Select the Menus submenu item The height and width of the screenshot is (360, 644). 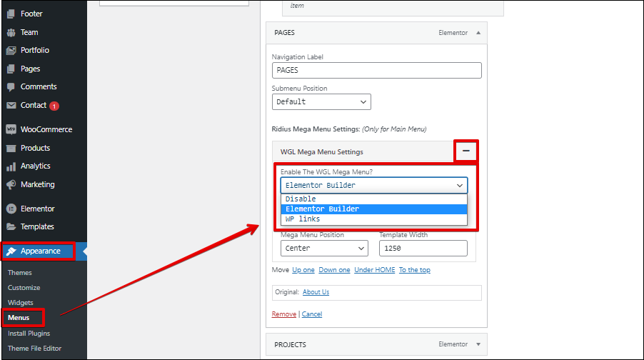[19, 318]
